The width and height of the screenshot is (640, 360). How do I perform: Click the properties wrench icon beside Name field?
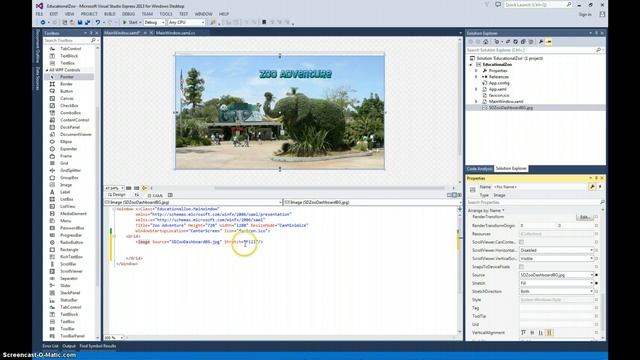pos(592,187)
